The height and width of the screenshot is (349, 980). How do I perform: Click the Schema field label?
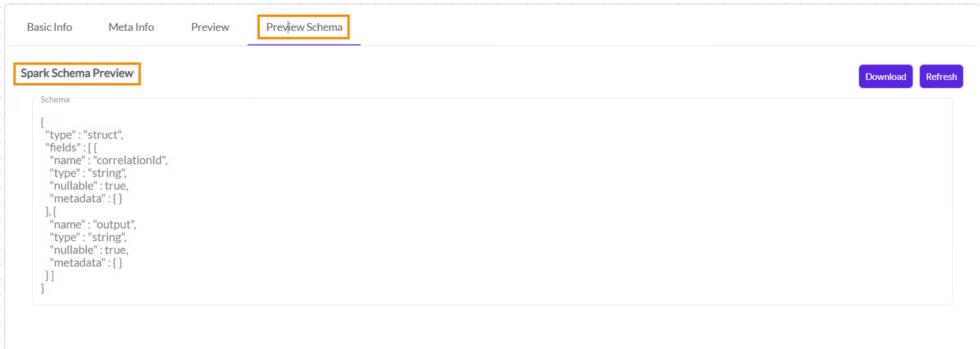tap(55, 100)
